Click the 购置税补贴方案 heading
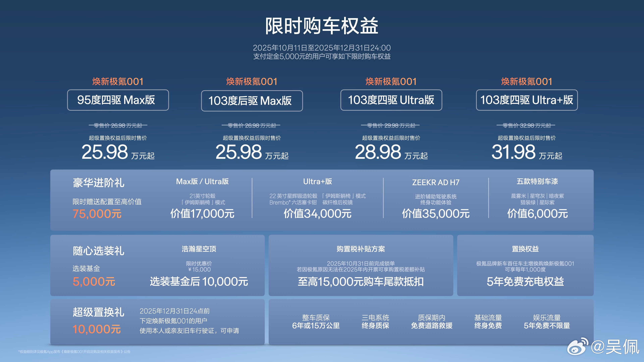The image size is (644, 362). coord(361,249)
